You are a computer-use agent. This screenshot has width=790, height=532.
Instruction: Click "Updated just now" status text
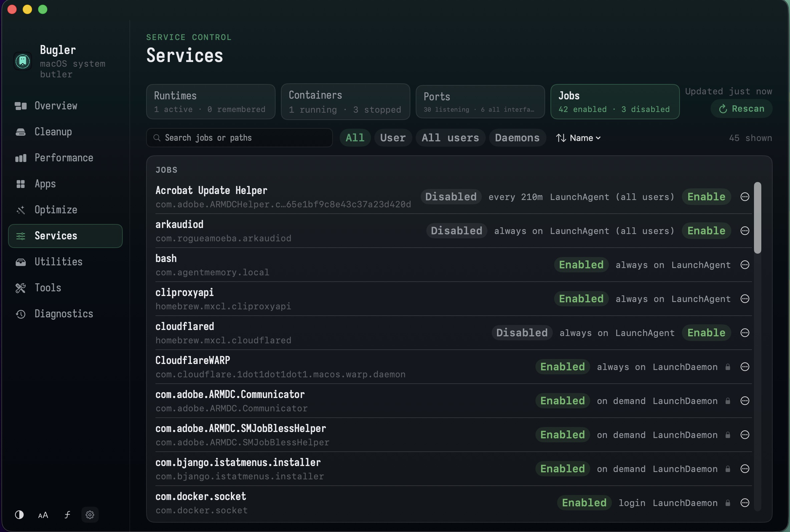click(x=729, y=91)
